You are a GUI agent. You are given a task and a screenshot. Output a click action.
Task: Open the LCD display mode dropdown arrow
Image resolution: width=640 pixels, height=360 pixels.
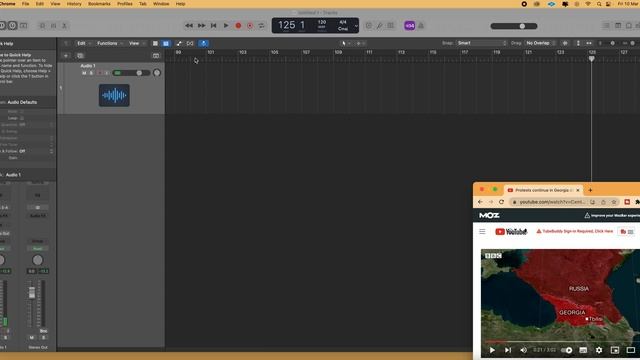[356, 26]
